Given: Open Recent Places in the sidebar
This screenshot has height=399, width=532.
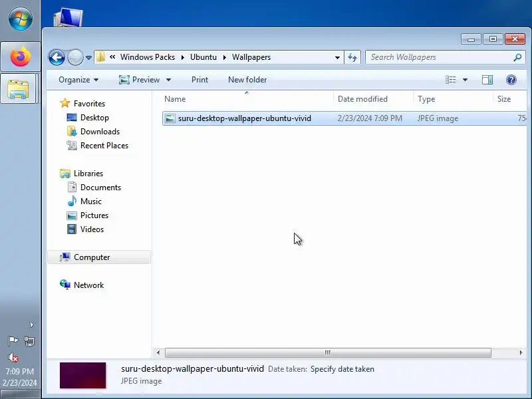Looking at the screenshot, I should [104, 145].
